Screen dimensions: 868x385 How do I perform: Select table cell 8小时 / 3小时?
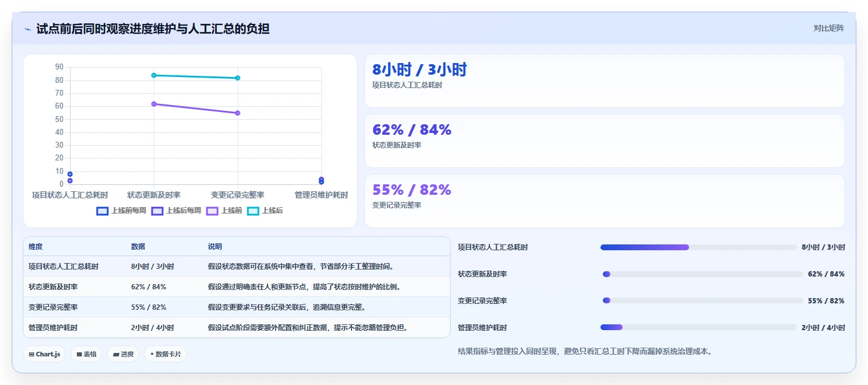coord(153,267)
